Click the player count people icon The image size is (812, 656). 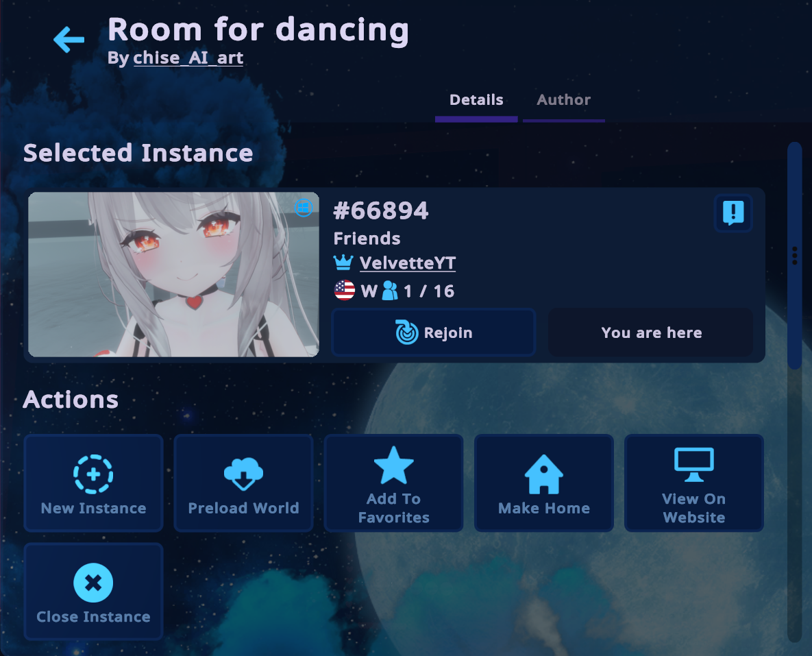click(390, 291)
